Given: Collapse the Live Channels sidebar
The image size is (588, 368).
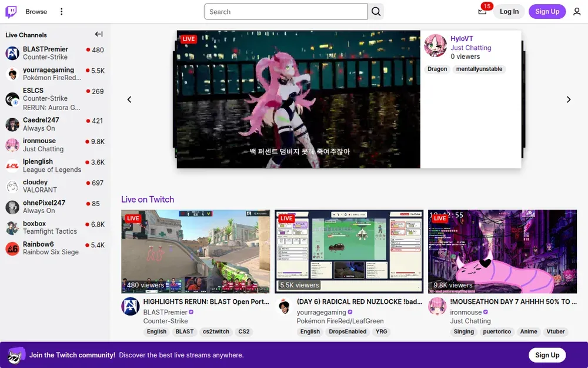Looking at the screenshot, I should [x=99, y=34].
